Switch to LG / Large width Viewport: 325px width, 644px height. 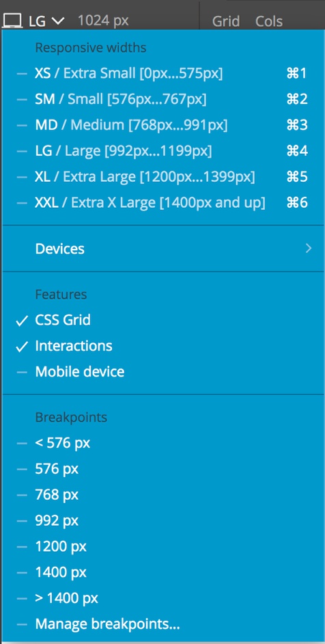162,151
